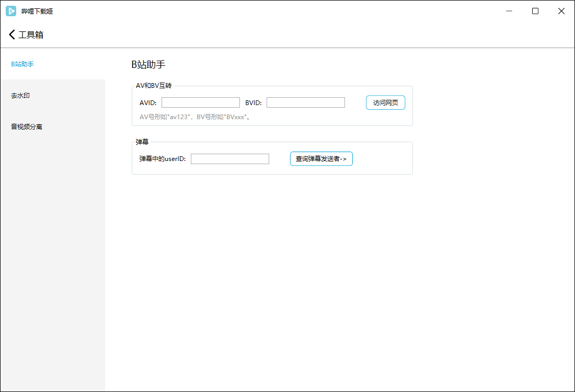Click the 弹幕 group box label
Viewport: 575px width, 392px height.
point(142,142)
